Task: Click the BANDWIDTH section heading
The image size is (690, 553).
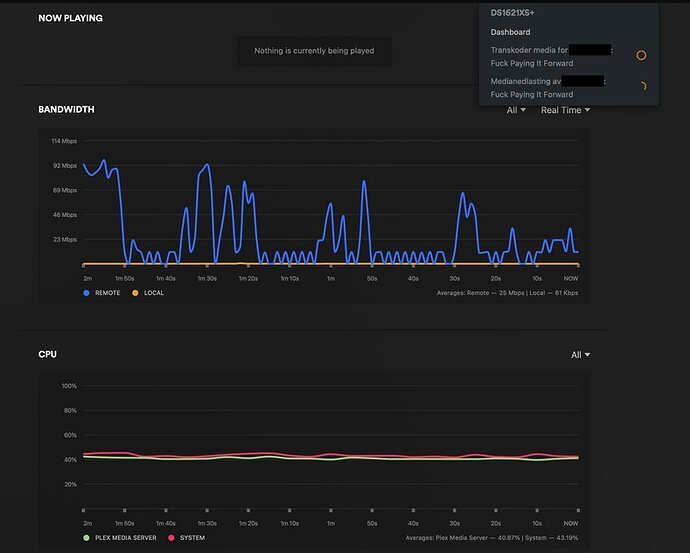Action: (66, 110)
